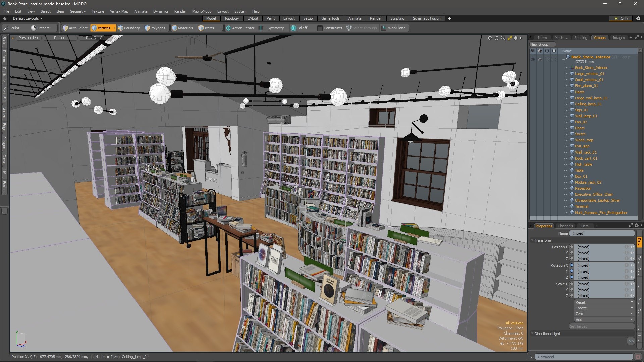Screen dimensions: 644x362
Task: Toggle Rotation X channel keyframe dot
Action: (x=572, y=265)
